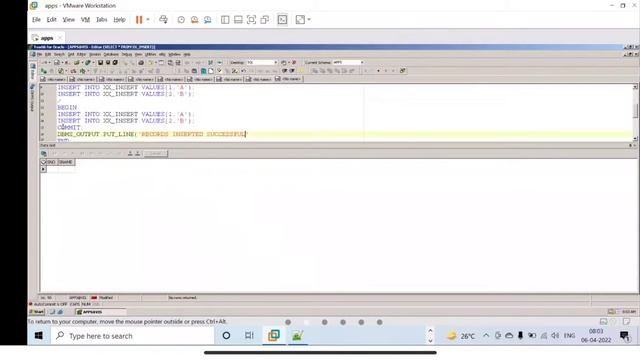Switch to VMware Unity mode icon
This screenshot has height=360, width=640.
coord(264,20)
